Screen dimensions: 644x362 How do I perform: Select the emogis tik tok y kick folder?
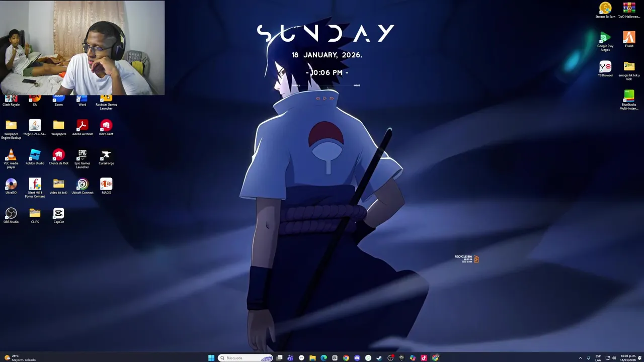[629, 70]
